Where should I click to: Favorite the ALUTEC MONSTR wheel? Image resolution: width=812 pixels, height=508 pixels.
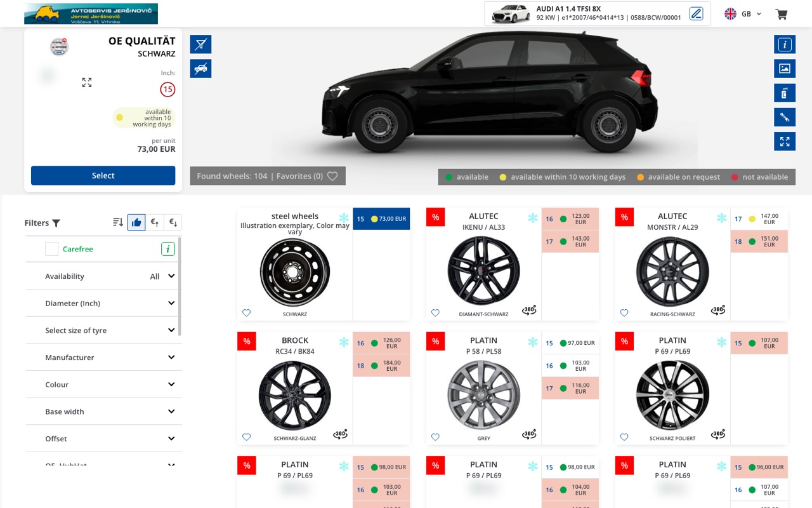pos(624,312)
